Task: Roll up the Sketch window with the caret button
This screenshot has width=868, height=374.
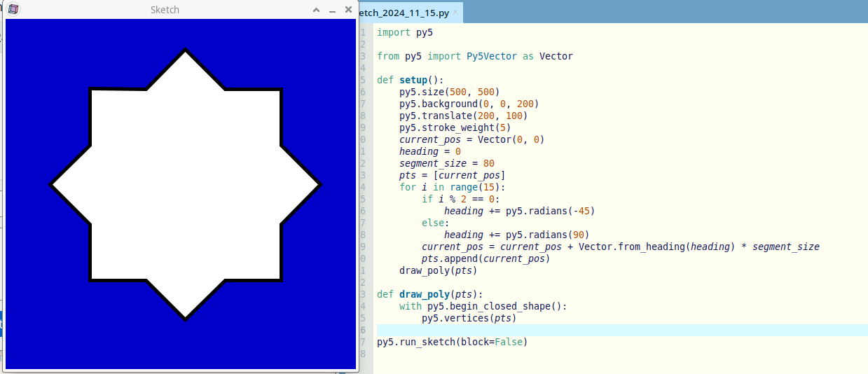Action: (x=316, y=11)
